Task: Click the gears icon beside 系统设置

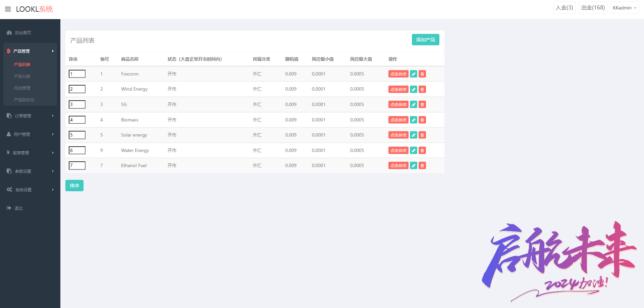Action: (9, 190)
